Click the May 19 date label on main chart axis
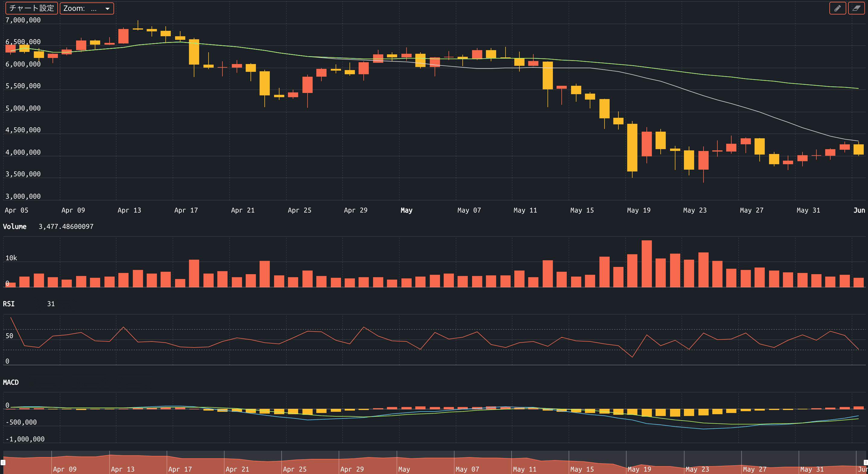This screenshot has height=474, width=868. 639,210
